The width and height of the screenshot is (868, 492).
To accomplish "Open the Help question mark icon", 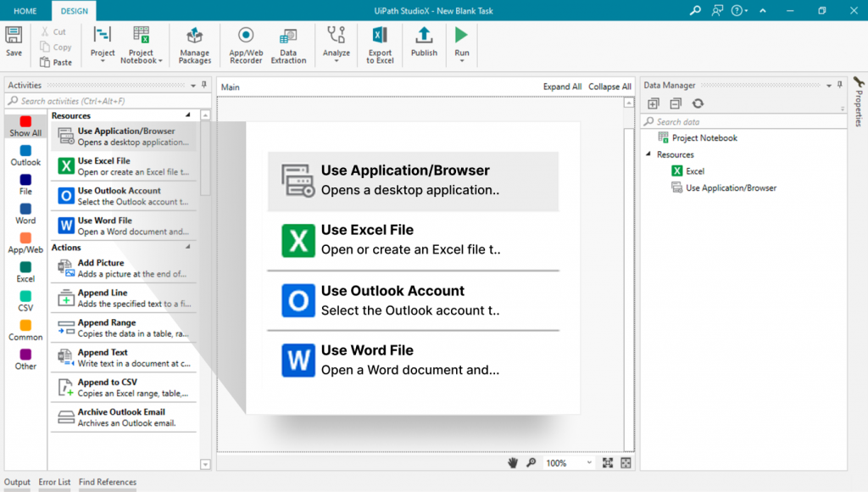I will click(737, 10).
